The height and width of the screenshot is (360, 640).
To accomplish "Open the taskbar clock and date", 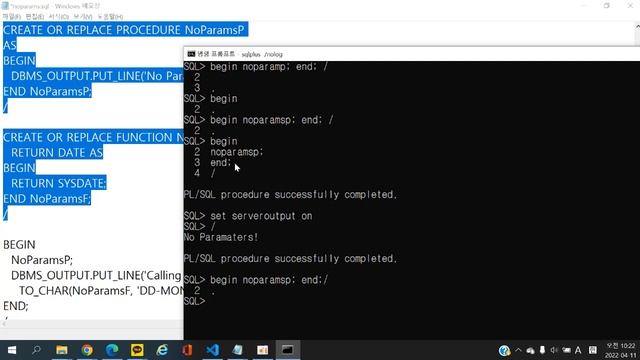I will pyautogui.click(x=620, y=351).
